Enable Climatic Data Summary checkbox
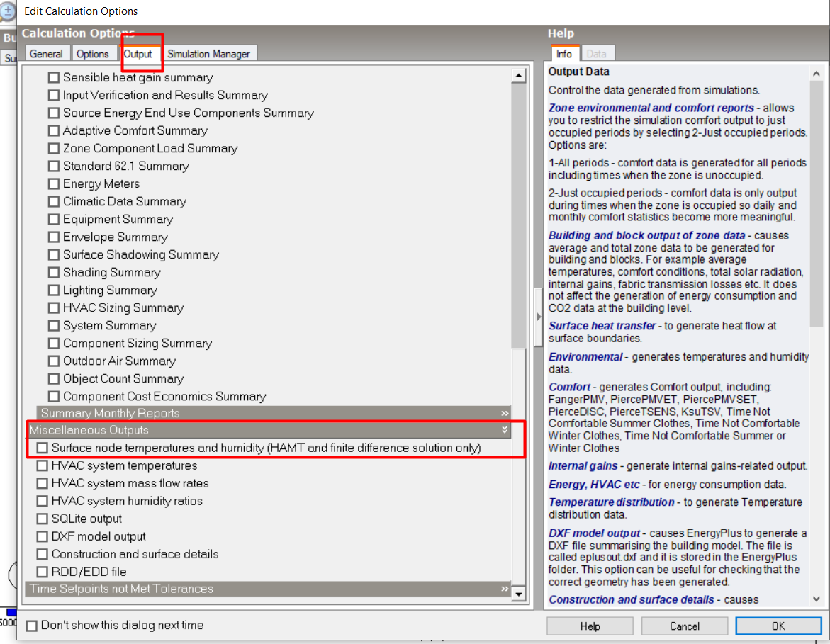 53,202
